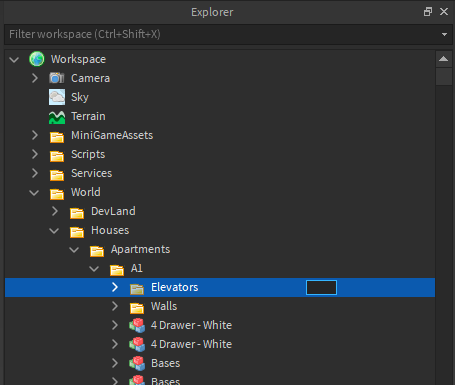
Task: Expand the Elevators folder
Action: pos(115,287)
